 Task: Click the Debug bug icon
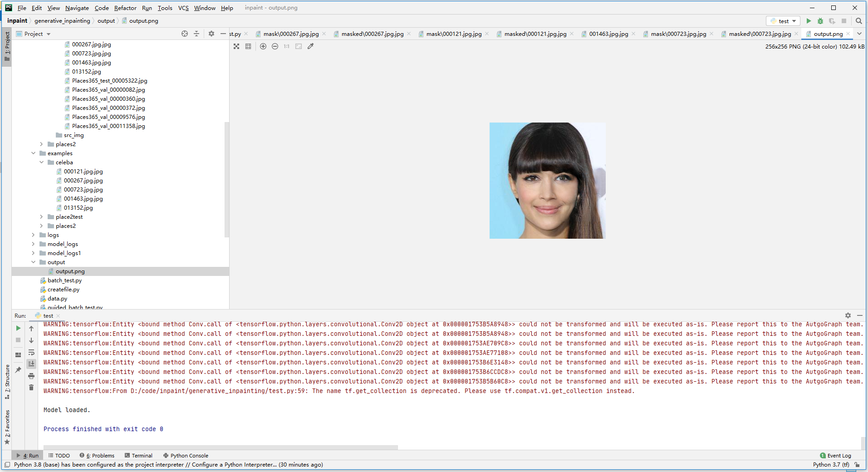click(820, 21)
